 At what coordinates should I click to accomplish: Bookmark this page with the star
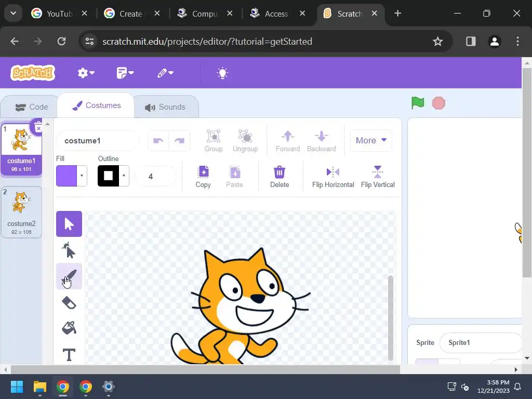pos(437,42)
